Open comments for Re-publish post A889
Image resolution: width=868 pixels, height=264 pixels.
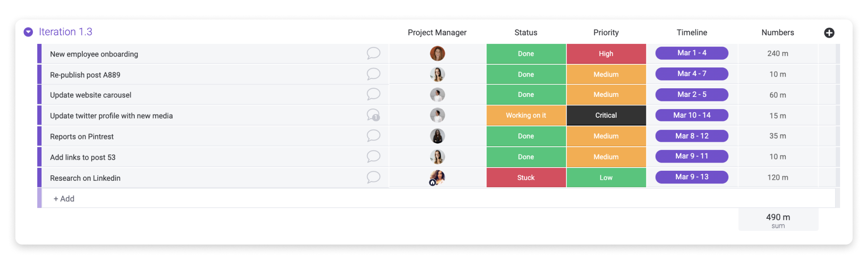pyautogui.click(x=373, y=74)
